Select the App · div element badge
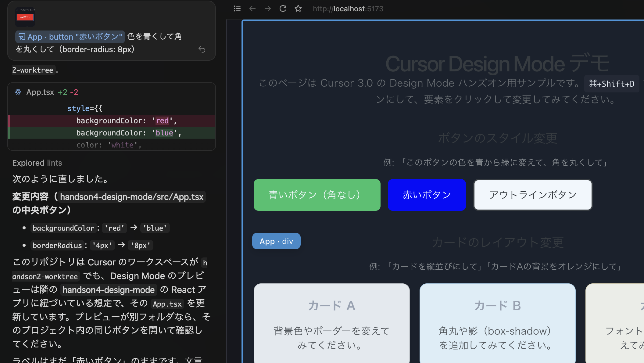This screenshot has height=363, width=644. tap(276, 241)
